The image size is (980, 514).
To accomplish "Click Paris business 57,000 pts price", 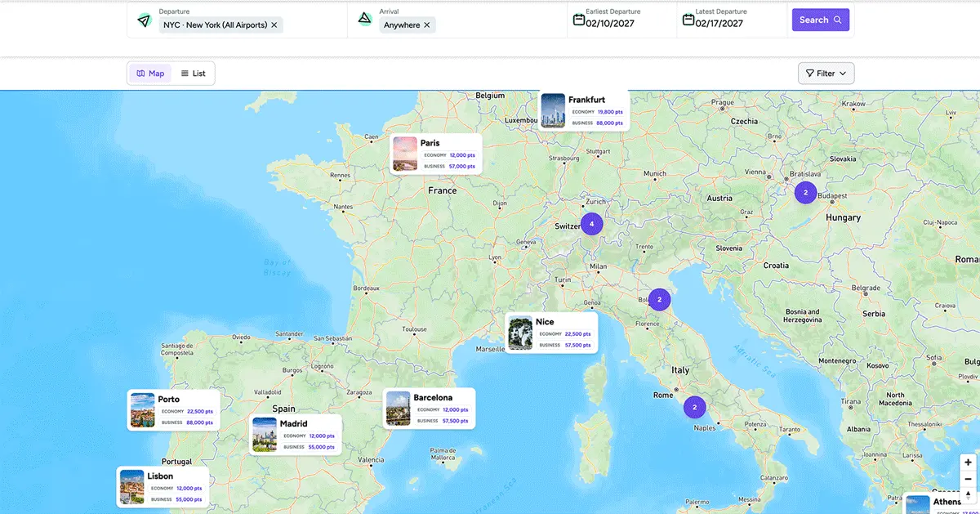I will pos(462,166).
